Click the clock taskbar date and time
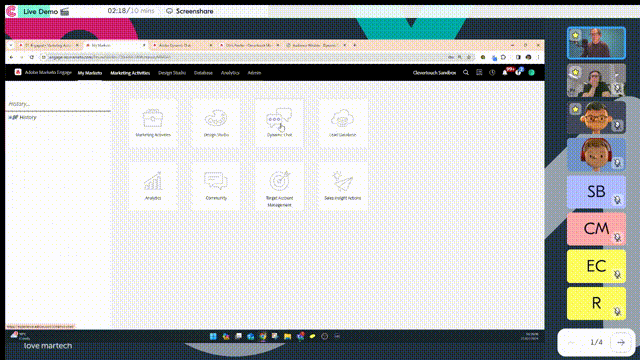 click(x=531, y=336)
